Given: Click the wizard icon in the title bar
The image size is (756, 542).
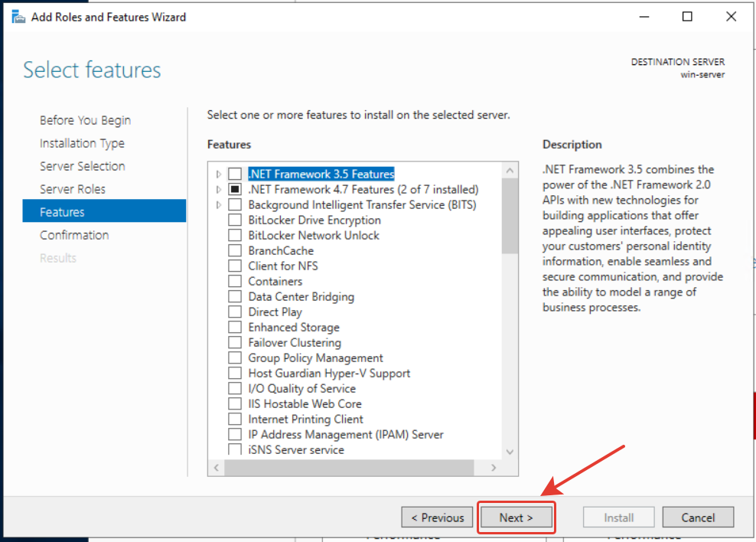Looking at the screenshot, I should (x=18, y=17).
